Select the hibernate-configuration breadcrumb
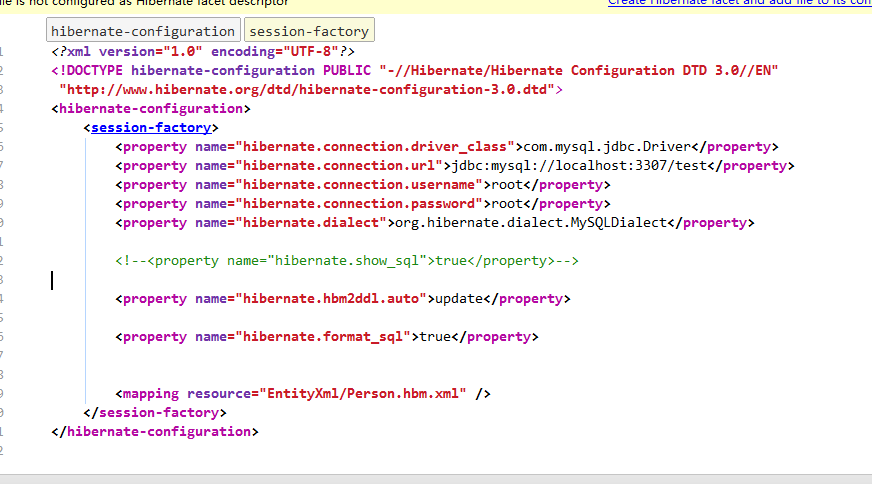This screenshot has height=484, width=872. pyautogui.click(x=143, y=31)
